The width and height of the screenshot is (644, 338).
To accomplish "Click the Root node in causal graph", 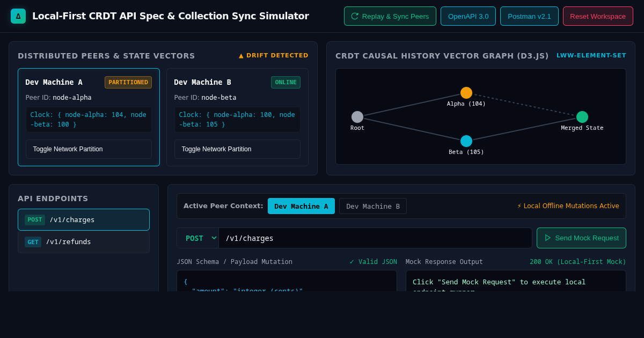I will (x=357, y=117).
